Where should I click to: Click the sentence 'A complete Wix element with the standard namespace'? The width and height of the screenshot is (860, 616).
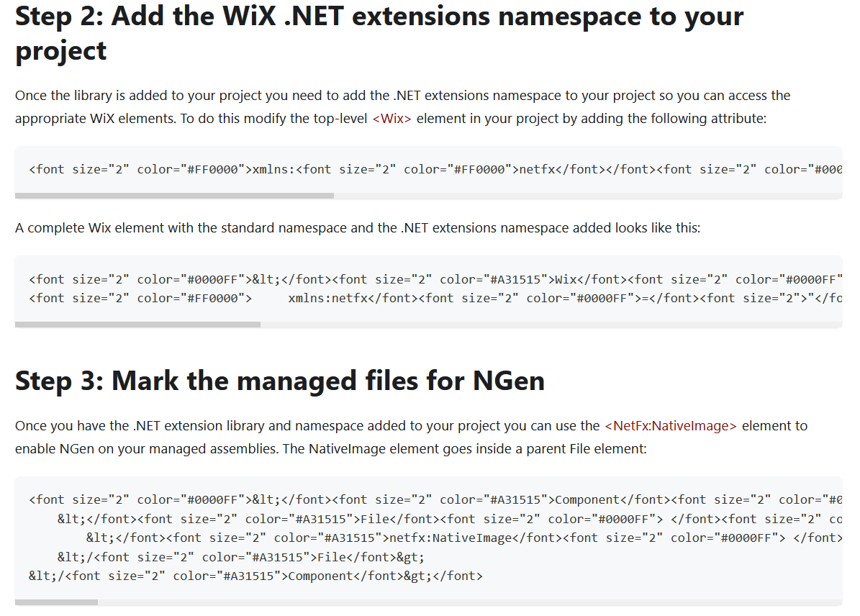click(358, 227)
